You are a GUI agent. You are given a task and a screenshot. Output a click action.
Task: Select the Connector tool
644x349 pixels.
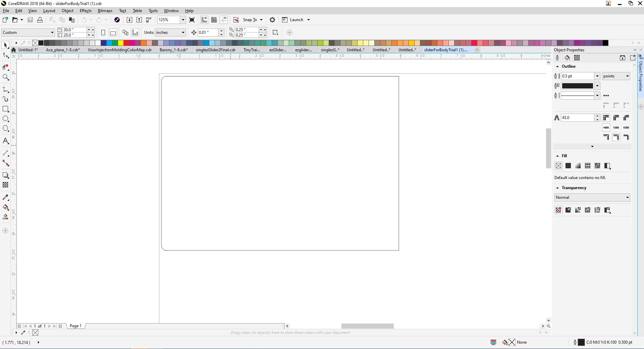click(x=5, y=163)
